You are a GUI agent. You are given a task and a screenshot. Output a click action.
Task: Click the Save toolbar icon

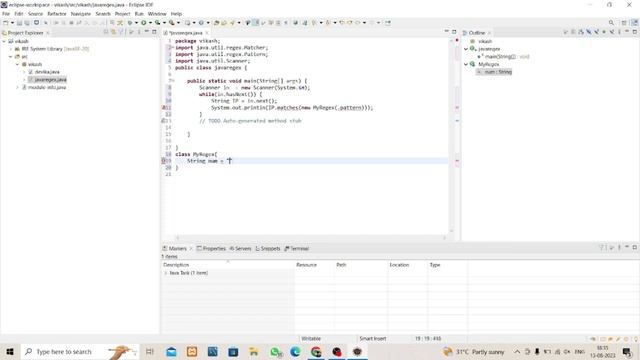coord(19,23)
